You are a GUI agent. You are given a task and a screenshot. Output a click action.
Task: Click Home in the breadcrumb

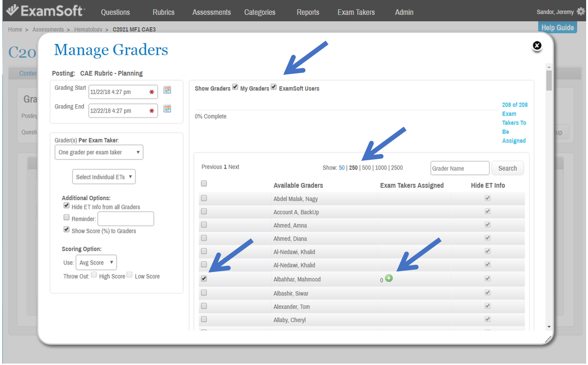15,29
